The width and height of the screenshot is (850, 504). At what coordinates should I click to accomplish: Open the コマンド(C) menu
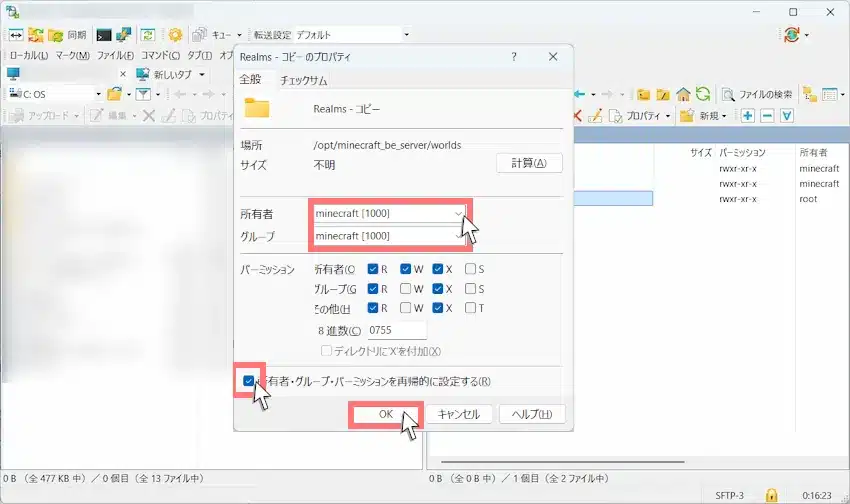[x=160, y=55]
